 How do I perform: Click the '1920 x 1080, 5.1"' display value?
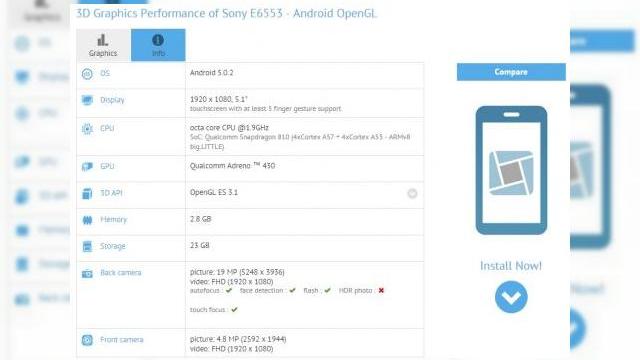point(219,99)
